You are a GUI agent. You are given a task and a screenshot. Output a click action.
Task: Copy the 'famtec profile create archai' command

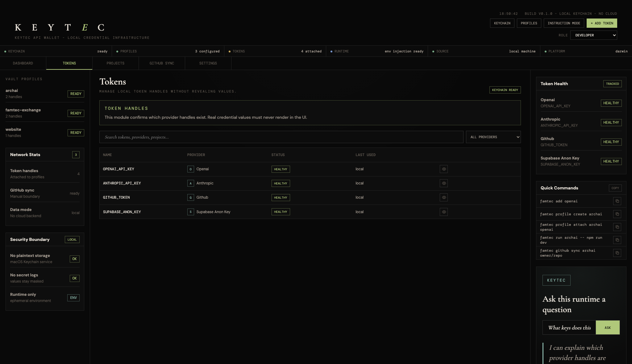coord(617,214)
